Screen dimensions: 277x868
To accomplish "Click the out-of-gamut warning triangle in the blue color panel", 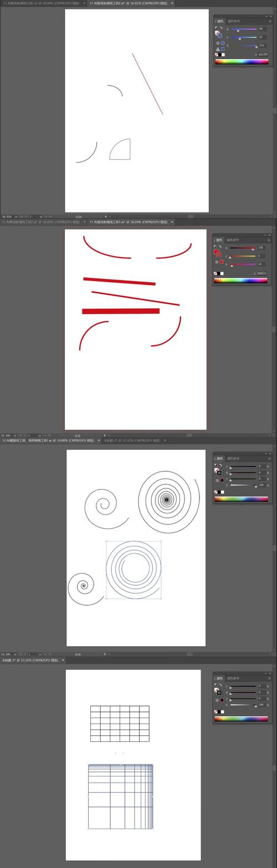I will pyautogui.click(x=218, y=49).
